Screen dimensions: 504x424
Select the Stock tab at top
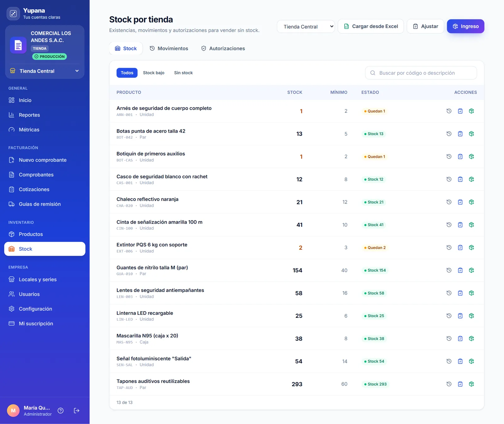pyautogui.click(x=126, y=49)
